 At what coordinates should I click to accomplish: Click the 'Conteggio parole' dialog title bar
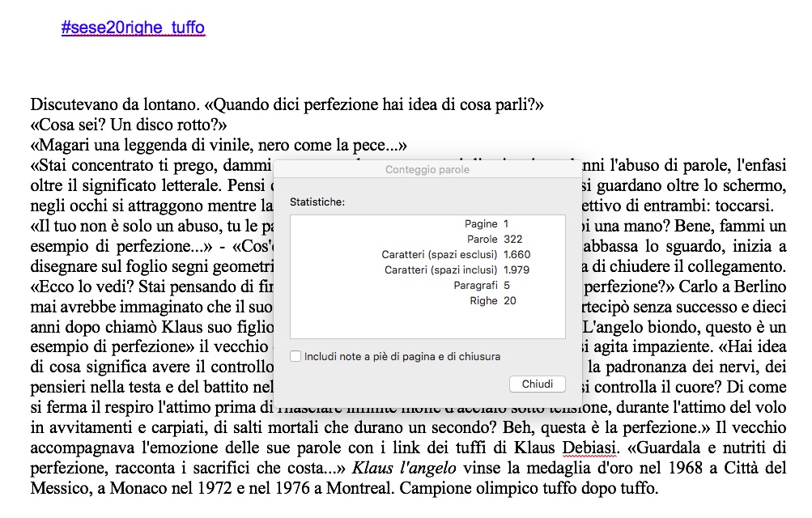tap(427, 170)
